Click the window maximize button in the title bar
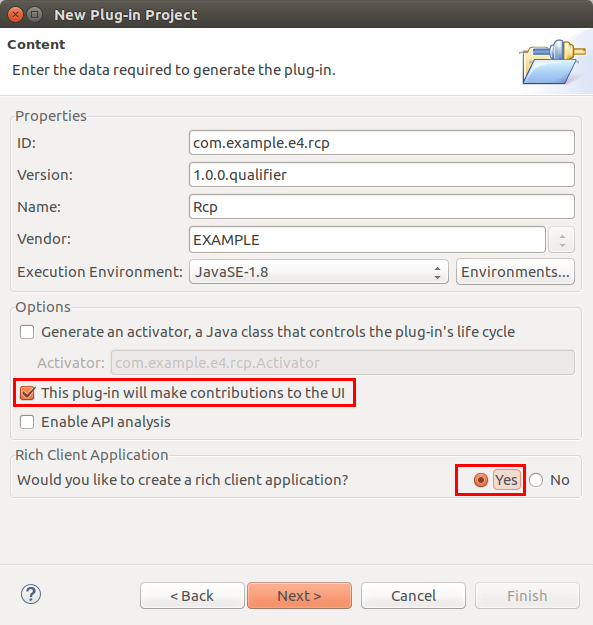Image resolution: width=593 pixels, height=625 pixels. pos(35,15)
